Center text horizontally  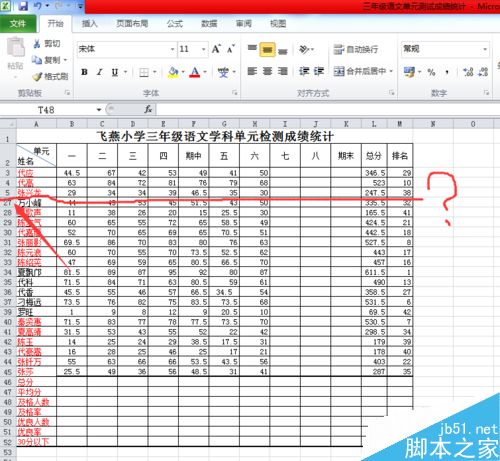[x=268, y=71]
